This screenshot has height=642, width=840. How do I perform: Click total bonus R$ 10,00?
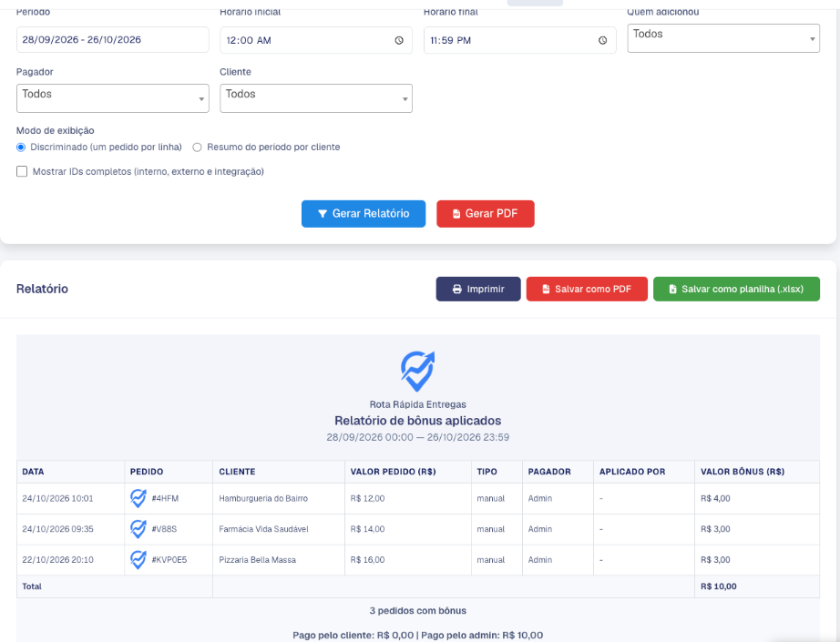tap(719, 586)
